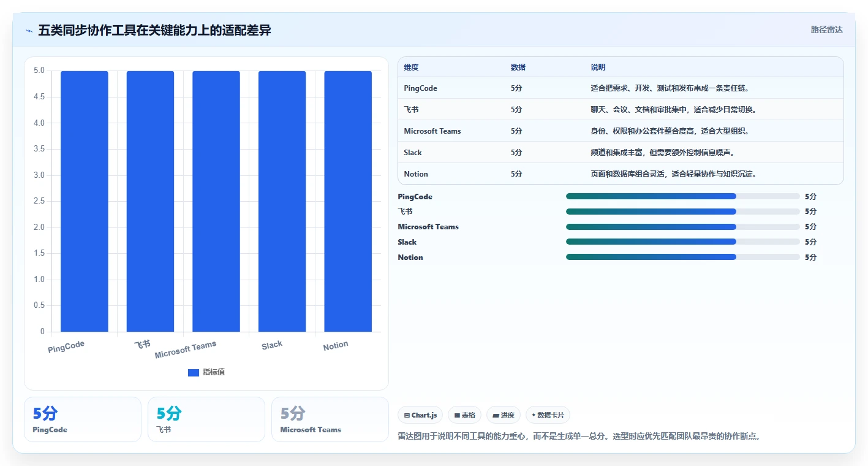868x466 pixels.
Task: Click the Notion progress bar
Action: [683, 257]
